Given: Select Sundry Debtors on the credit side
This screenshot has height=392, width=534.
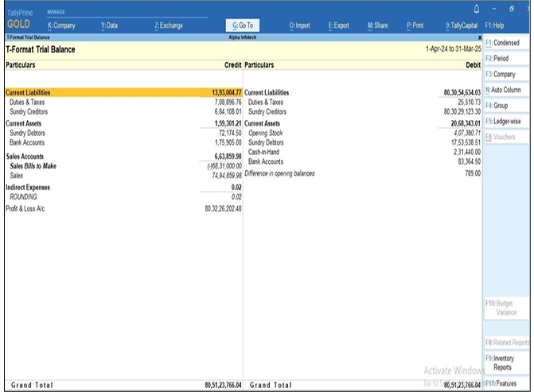Looking at the screenshot, I should [123, 133].
